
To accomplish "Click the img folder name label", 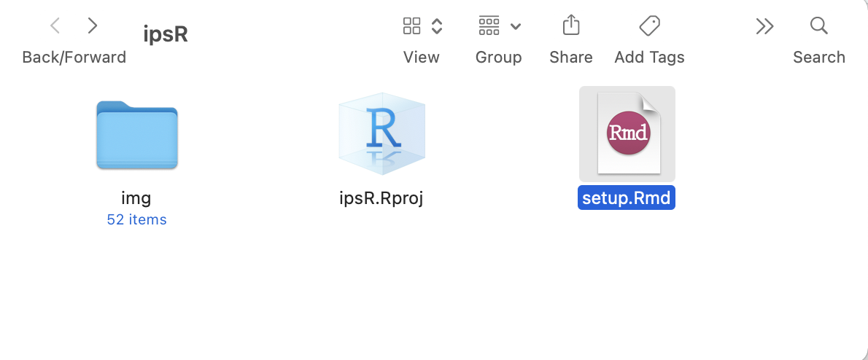I will coord(136,198).
